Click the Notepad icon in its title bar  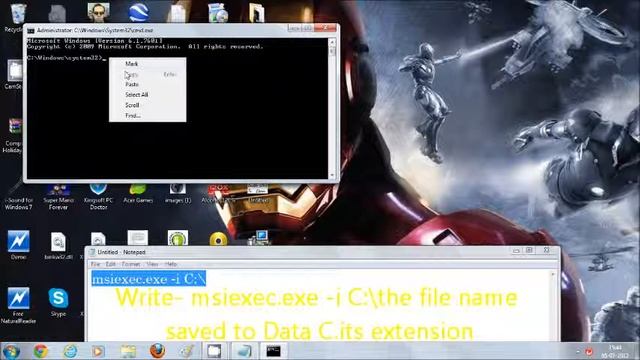coord(92,252)
